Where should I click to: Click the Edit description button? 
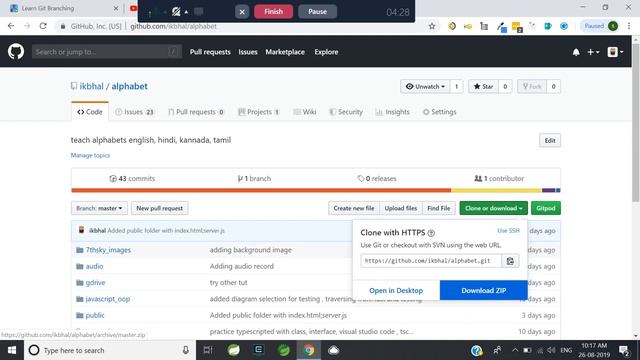(550, 140)
